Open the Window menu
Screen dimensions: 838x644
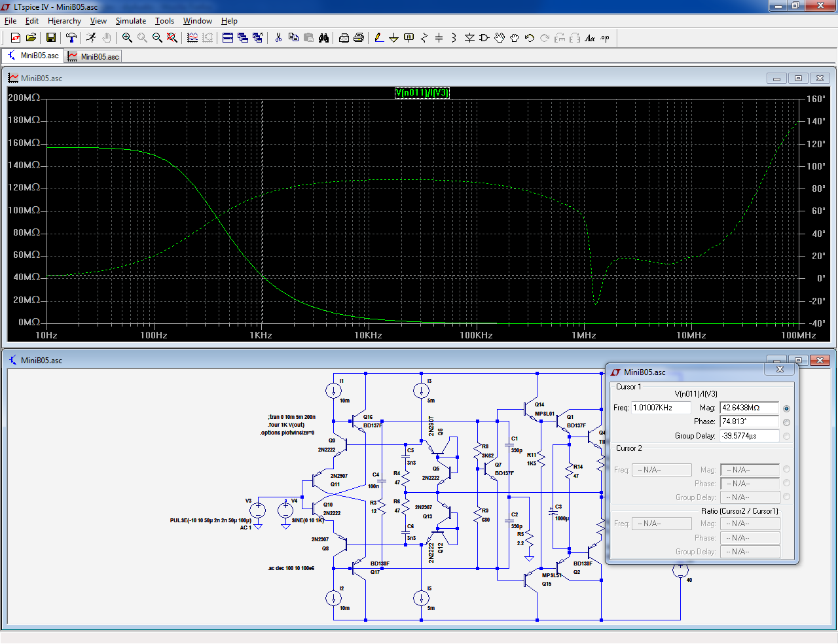pyautogui.click(x=198, y=21)
